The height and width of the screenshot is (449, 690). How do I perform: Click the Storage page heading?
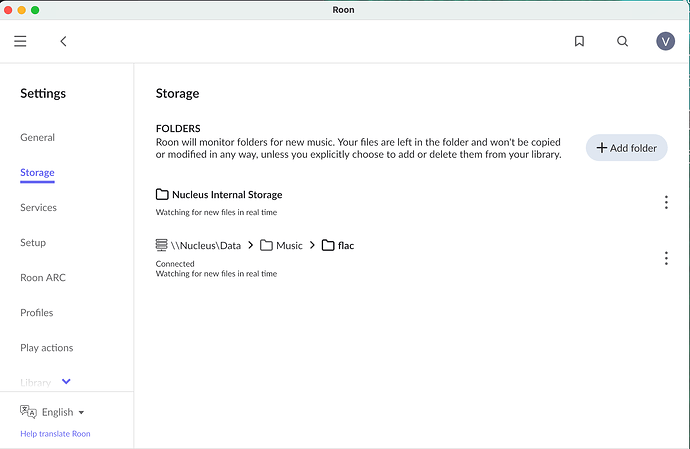point(177,93)
